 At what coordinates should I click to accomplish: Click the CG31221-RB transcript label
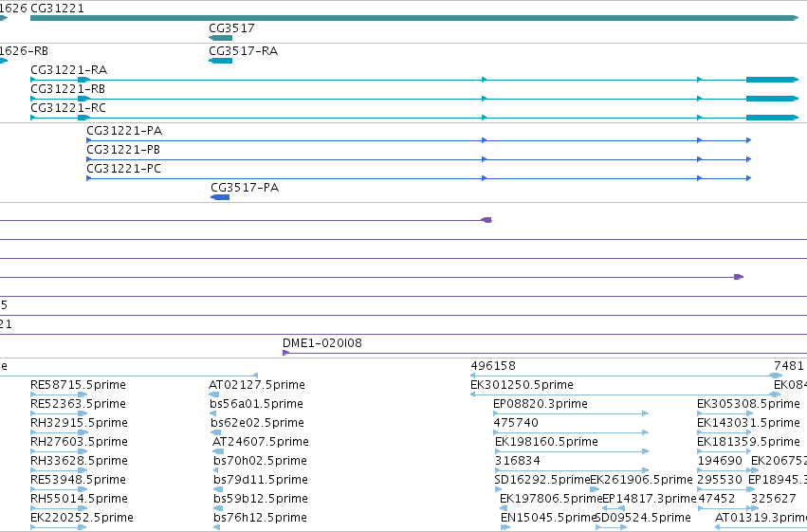pos(68,89)
